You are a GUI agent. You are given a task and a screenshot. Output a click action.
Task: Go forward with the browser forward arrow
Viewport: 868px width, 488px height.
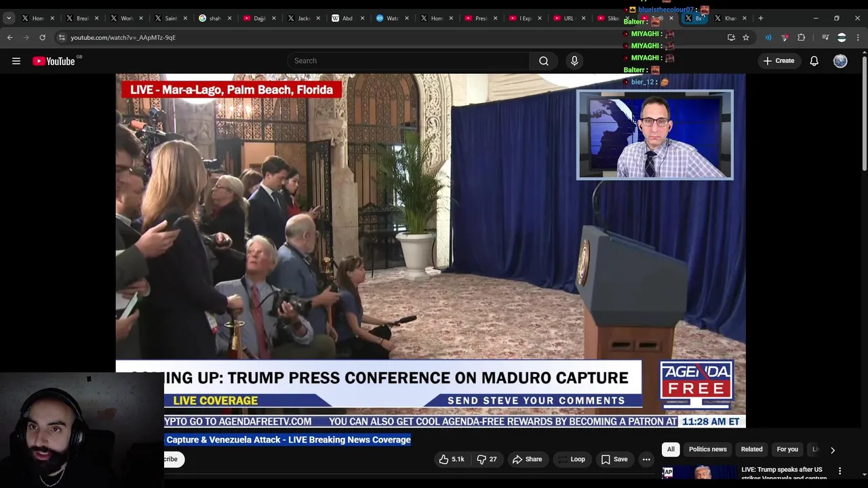click(x=26, y=37)
